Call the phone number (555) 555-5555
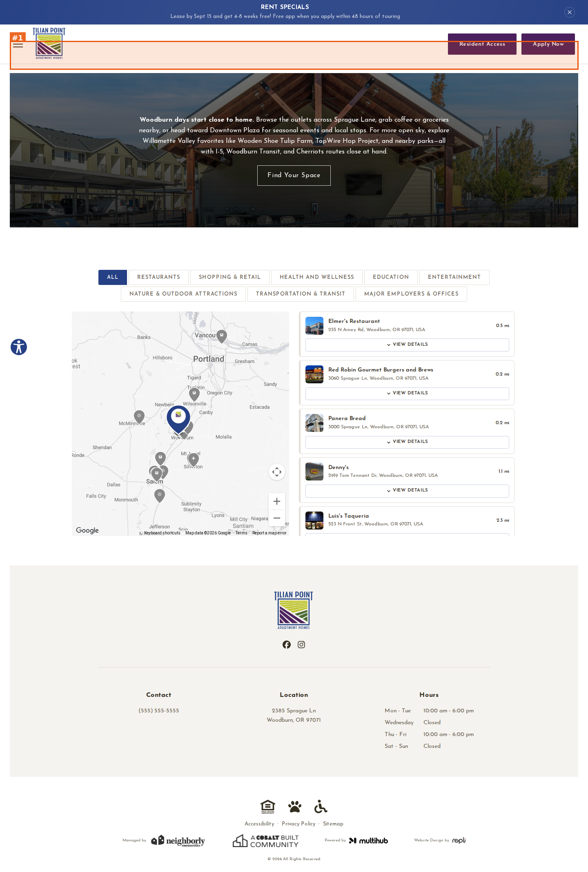Viewport: 588px width, 872px height. tap(159, 711)
